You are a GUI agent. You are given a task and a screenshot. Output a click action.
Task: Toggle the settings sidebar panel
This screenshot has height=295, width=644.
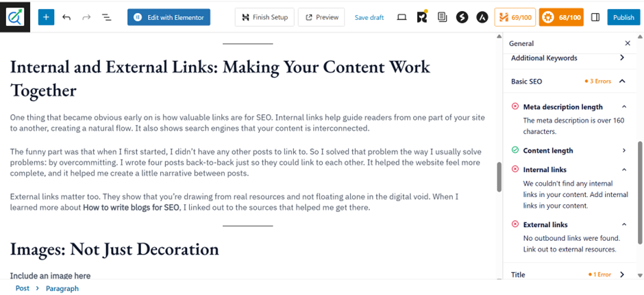tap(595, 17)
